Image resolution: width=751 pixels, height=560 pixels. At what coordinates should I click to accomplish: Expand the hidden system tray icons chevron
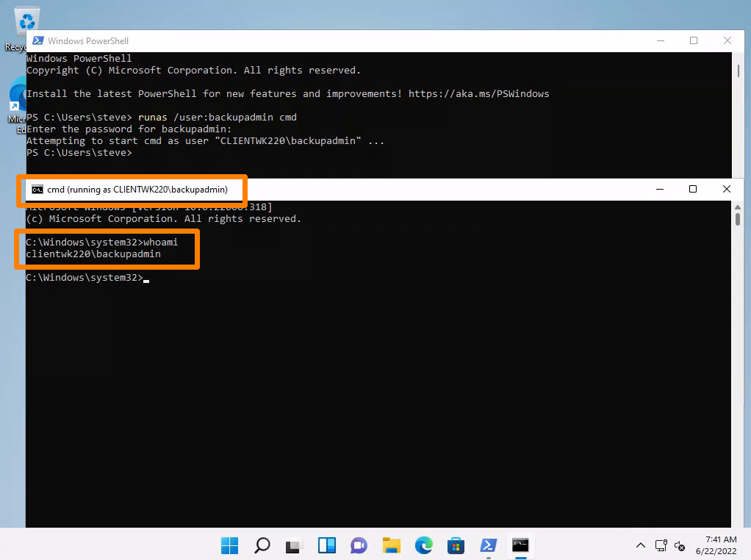[x=641, y=545]
